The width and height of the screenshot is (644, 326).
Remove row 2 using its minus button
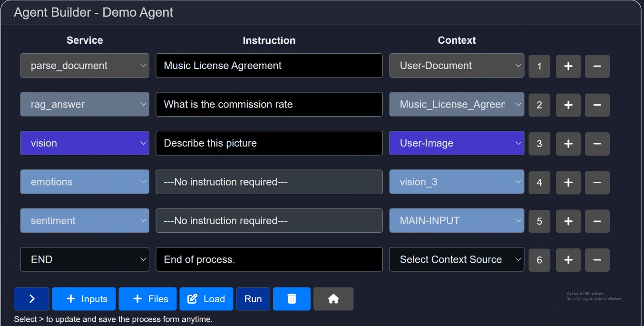(x=597, y=105)
